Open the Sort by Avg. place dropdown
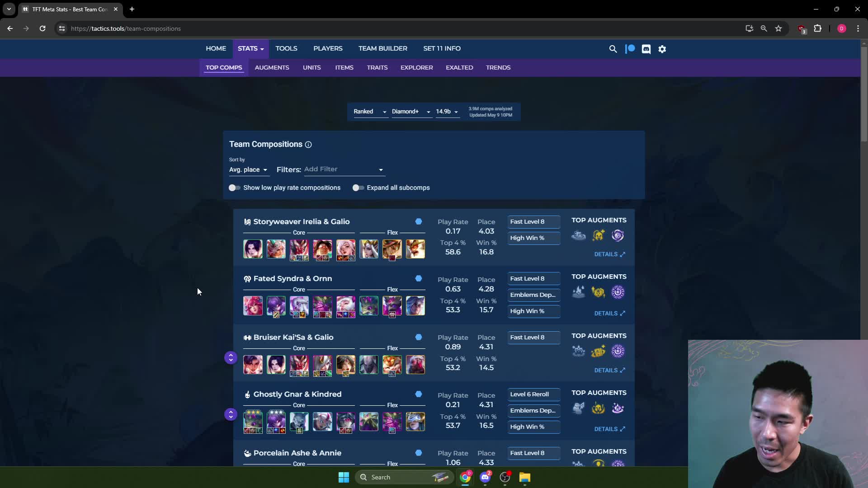 248,170
